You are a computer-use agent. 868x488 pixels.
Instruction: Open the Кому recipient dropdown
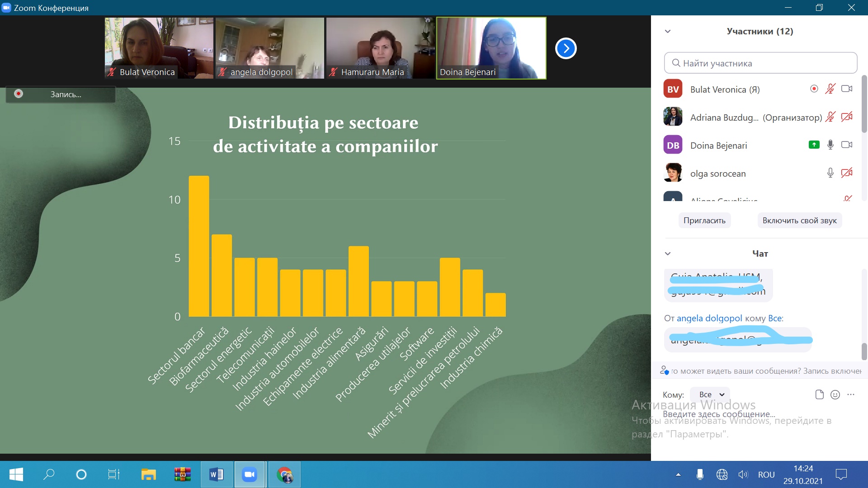[710, 394]
